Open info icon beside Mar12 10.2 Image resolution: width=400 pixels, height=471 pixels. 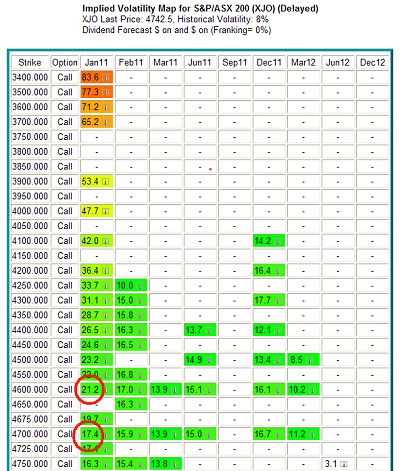[313, 390]
